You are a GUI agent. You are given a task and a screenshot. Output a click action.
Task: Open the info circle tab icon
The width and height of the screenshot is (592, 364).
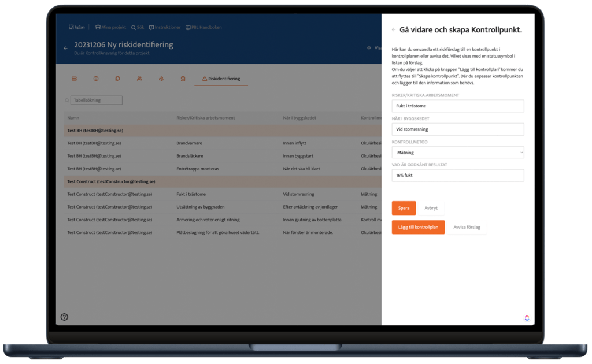coord(96,79)
